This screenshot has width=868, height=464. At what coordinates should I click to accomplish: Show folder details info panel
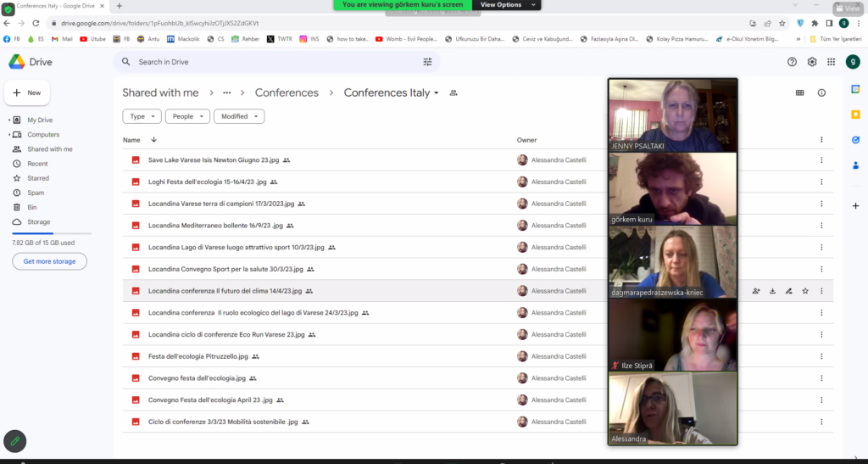(821, 93)
